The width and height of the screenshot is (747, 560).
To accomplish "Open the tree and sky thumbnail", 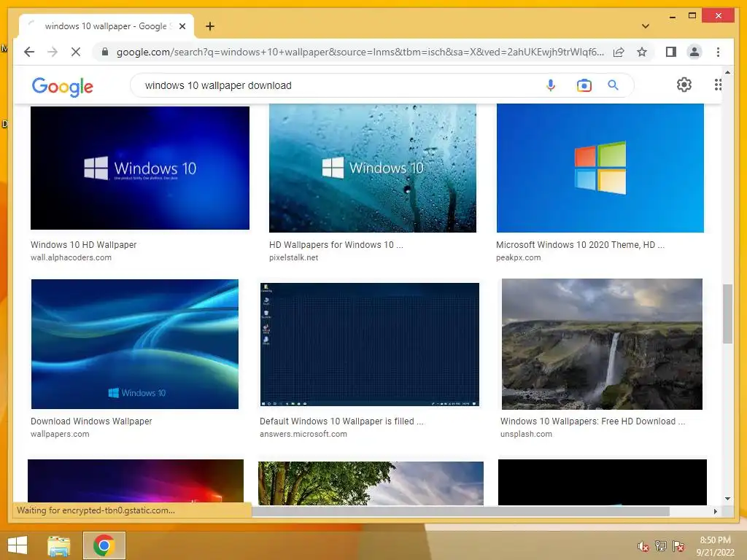I will pos(371,483).
